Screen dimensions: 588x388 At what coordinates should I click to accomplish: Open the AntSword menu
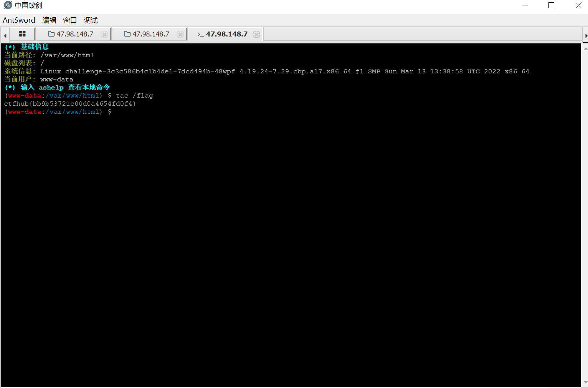click(19, 20)
